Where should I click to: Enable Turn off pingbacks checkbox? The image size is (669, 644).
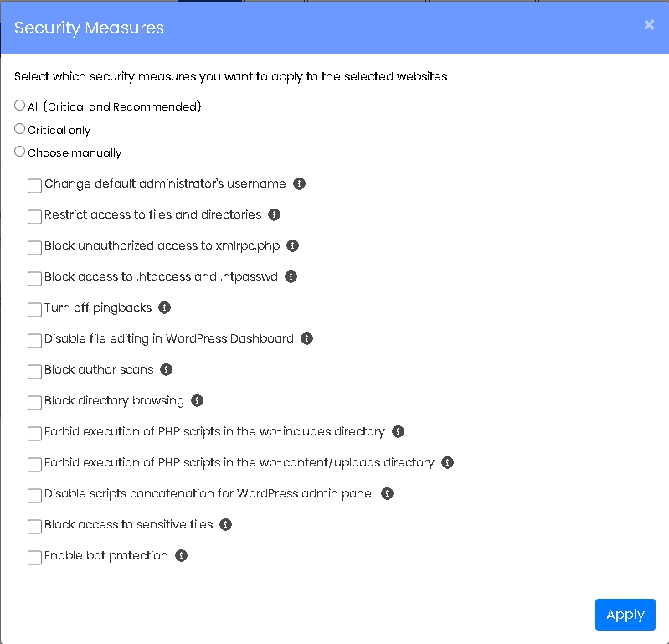(34, 309)
